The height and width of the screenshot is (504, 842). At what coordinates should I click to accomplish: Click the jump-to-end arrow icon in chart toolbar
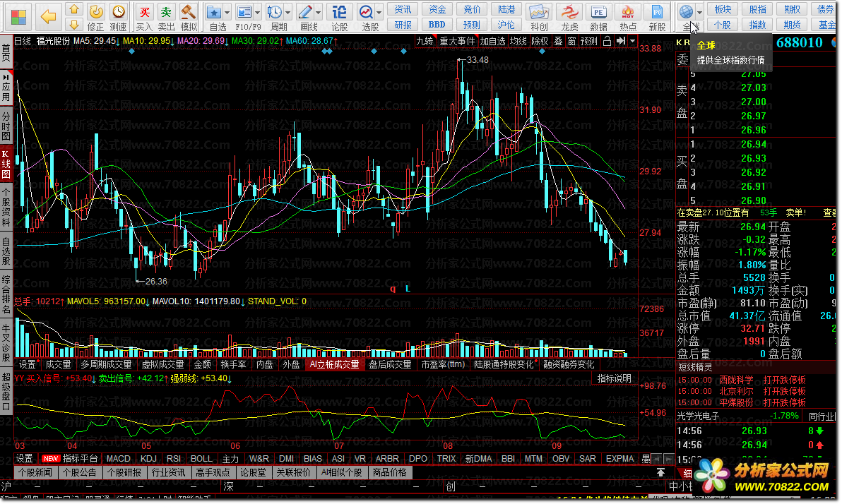[x=621, y=42]
